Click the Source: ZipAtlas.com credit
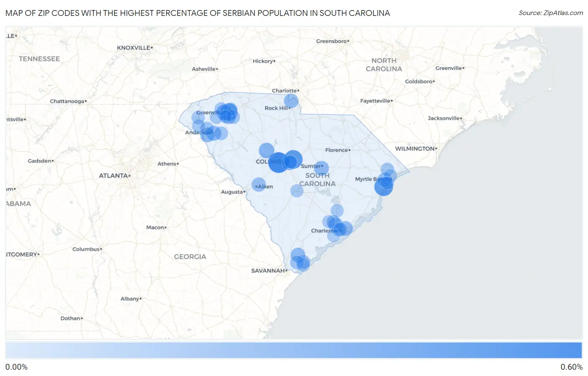 point(551,13)
